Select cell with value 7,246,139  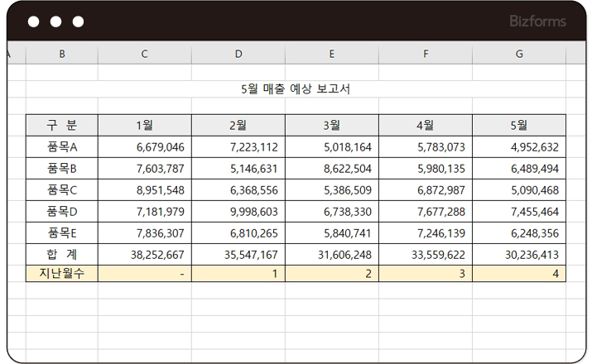click(x=426, y=232)
